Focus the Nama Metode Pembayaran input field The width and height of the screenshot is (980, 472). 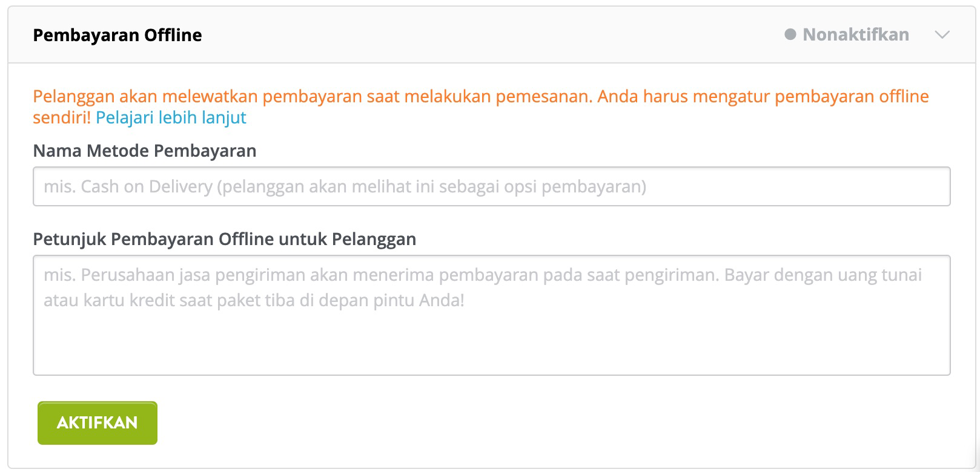click(491, 186)
